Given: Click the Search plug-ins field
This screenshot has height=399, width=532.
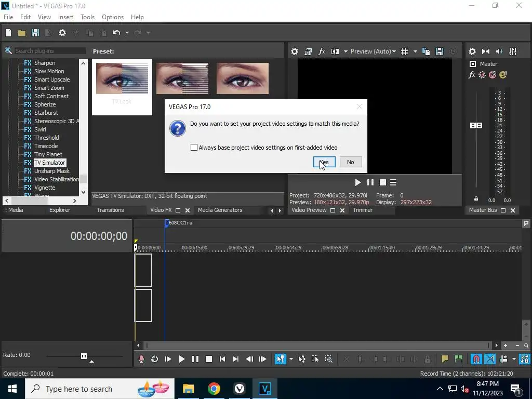Looking at the screenshot, I should click(50, 51).
